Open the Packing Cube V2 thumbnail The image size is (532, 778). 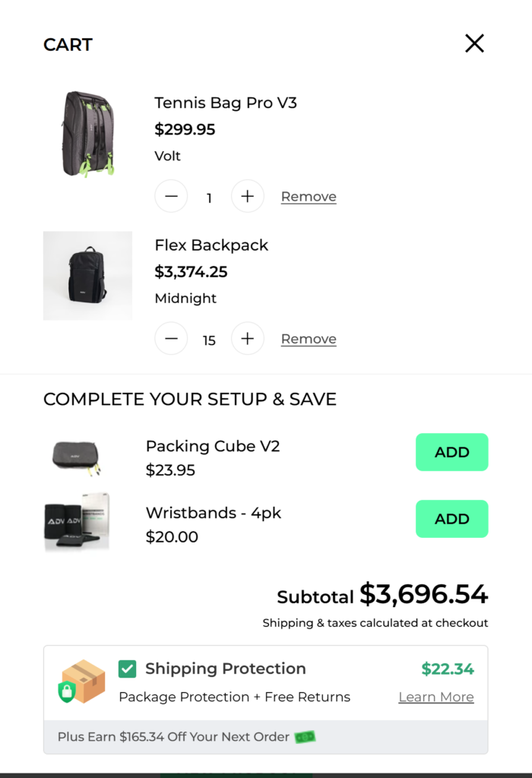coord(76,457)
